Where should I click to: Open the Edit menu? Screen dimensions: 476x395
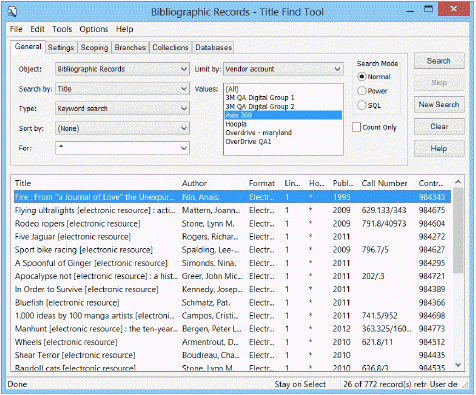pos(37,29)
